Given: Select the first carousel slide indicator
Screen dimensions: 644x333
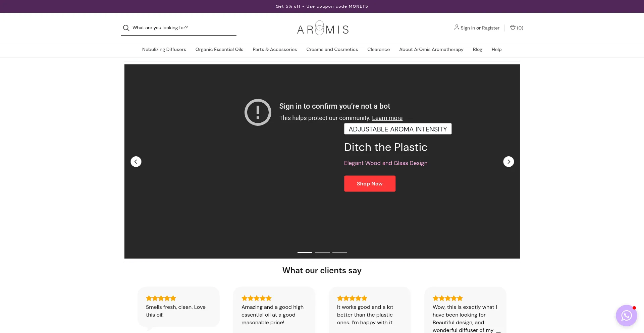Looking at the screenshot, I should click(x=305, y=252).
